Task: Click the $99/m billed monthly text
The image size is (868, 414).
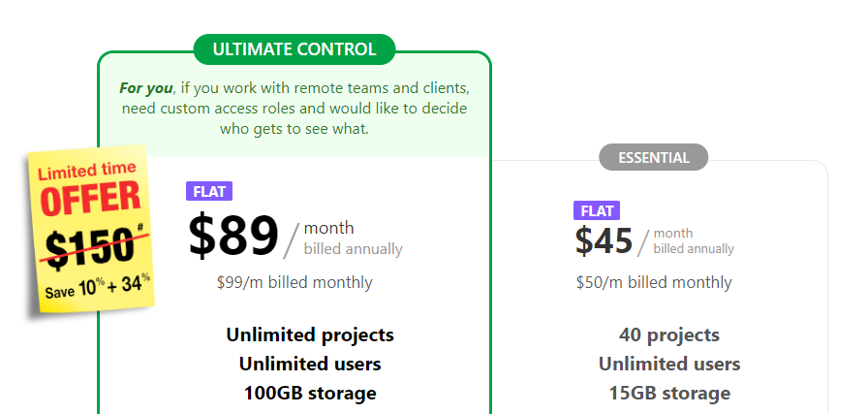Action: (x=294, y=283)
